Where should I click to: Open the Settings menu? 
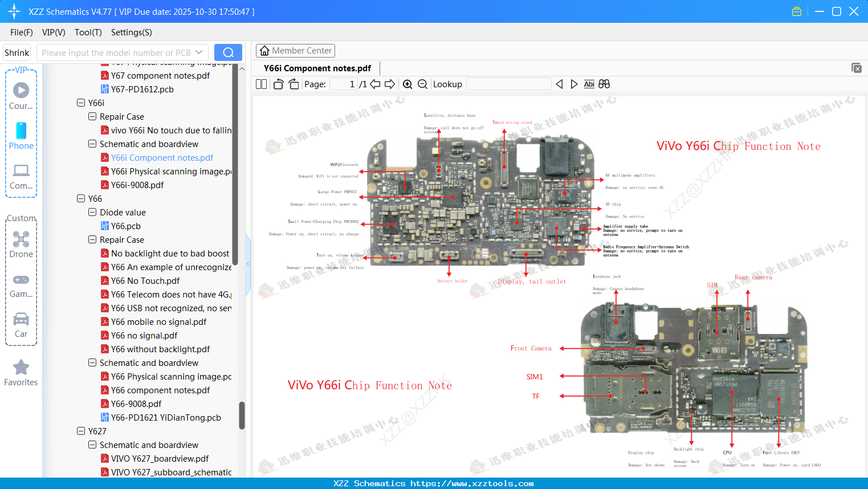(x=131, y=32)
